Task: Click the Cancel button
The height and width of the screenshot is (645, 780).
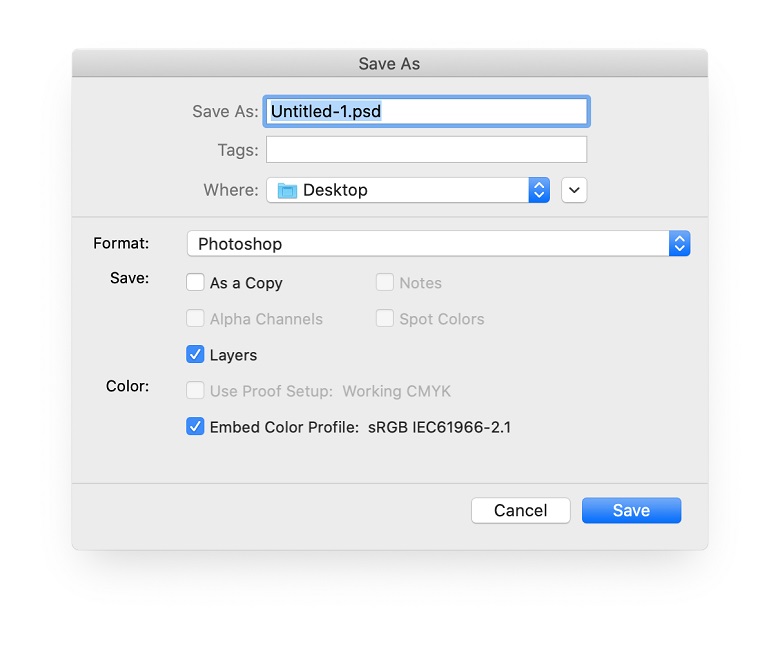Action: 520,510
